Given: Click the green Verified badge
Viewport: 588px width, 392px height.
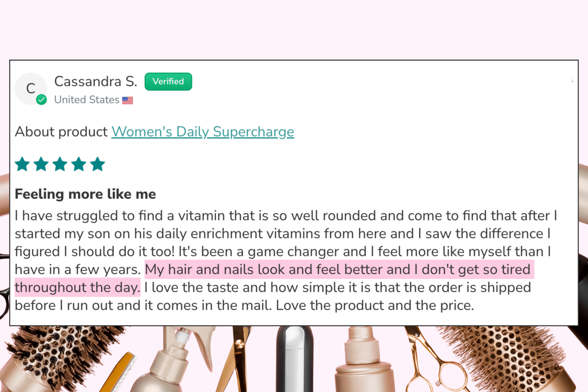Looking at the screenshot, I should [x=168, y=81].
